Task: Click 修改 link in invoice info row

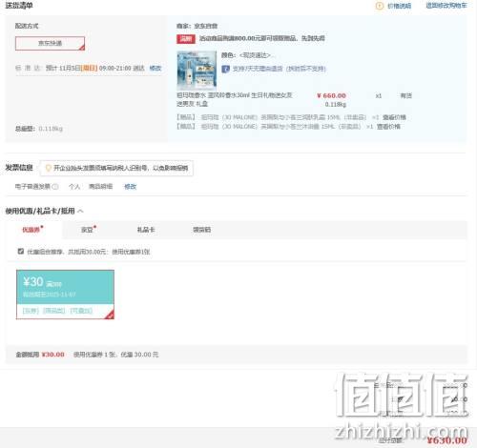Action: (x=130, y=187)
